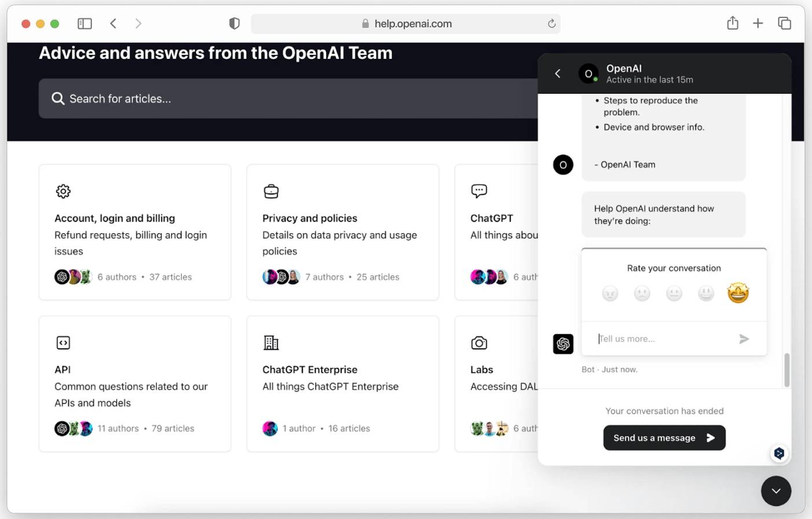Click the OpenAI avatar in the chat header
This screenshot has width=812, height=519.
click(588, 73)
